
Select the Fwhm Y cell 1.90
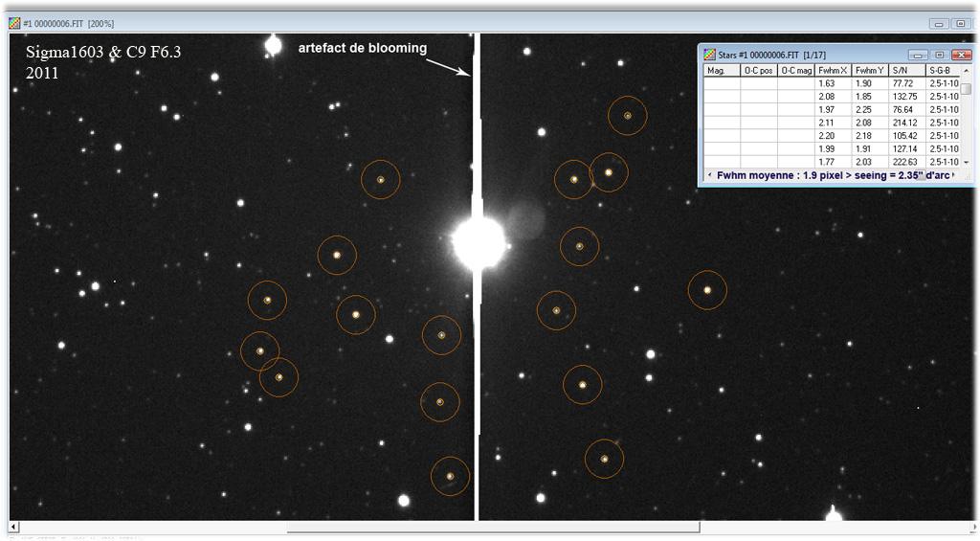(870, 83)
